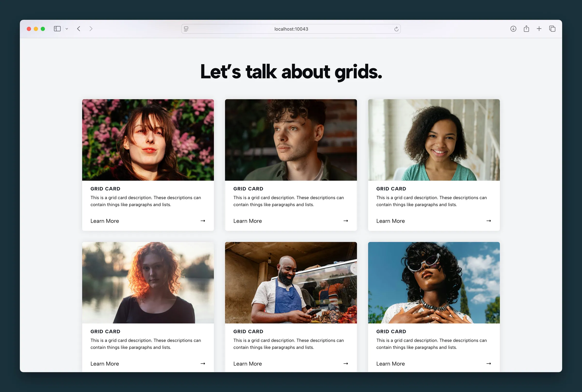Click the arrow icon on the blue apron man card
The image size is (582, 392).
point(346,364)
